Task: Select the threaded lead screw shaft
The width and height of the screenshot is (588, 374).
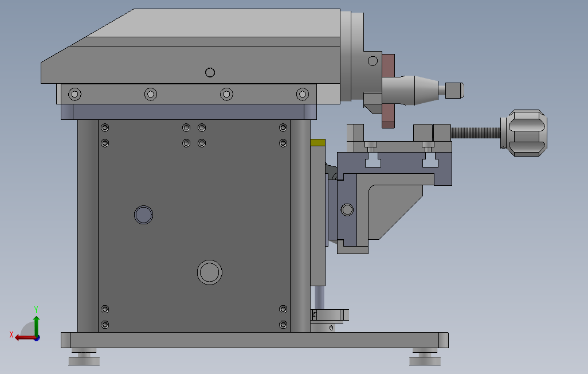Action: pos(476,133)
